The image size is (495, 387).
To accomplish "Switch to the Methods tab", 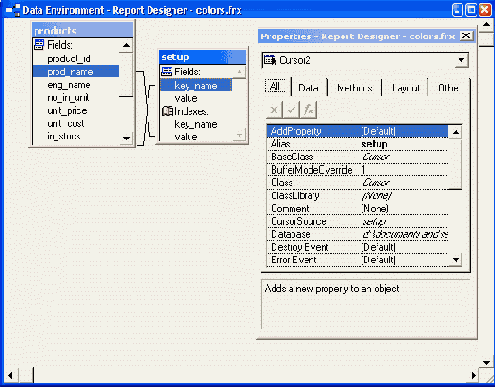I will click(355, 88).
